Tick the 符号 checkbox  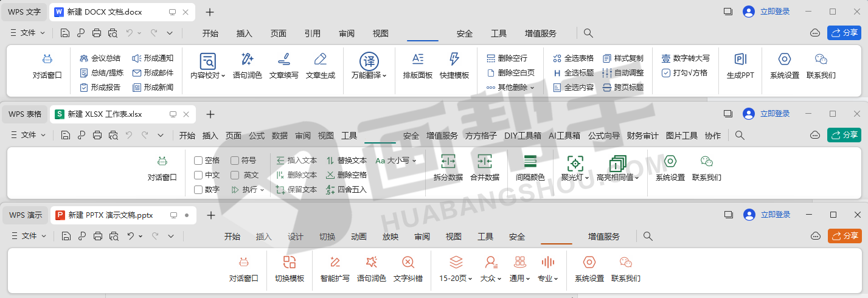tap(235, 161)
